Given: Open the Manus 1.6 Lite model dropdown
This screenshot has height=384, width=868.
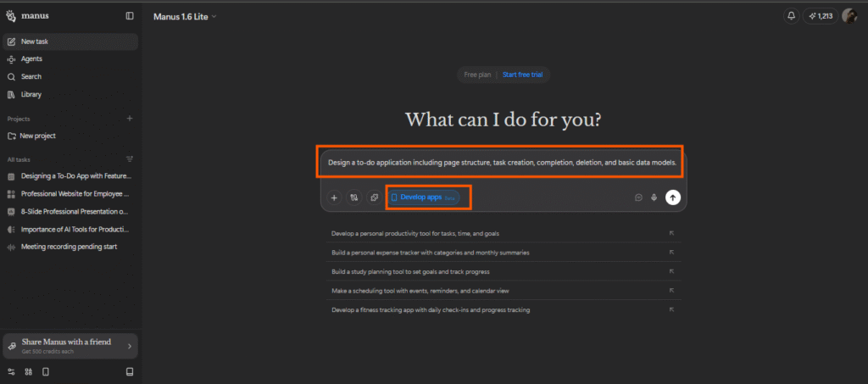Looking at the screenshot, I should pos(185,16).
